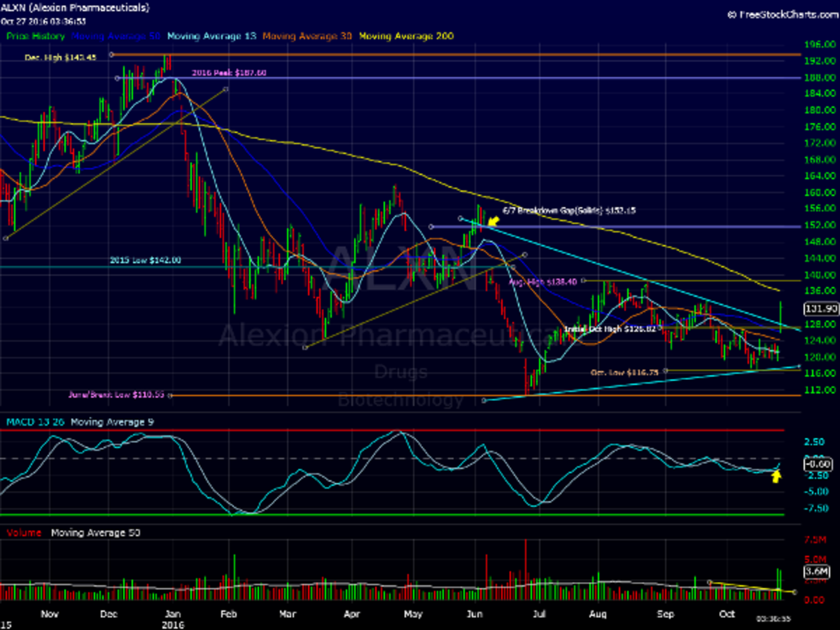Click the MACD 13 26 indicator label
Screen dimensions: 840x630
click(36, 421)
